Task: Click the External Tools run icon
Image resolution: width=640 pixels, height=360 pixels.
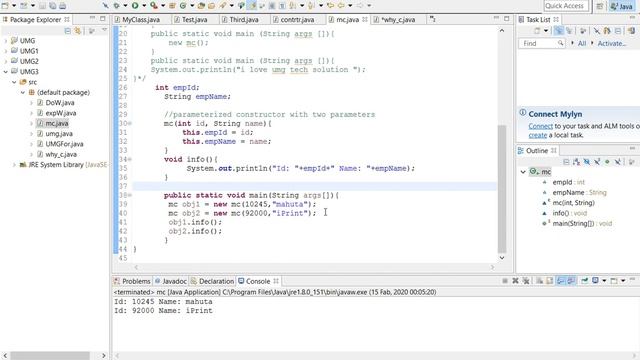Action: tap(153, 6)
